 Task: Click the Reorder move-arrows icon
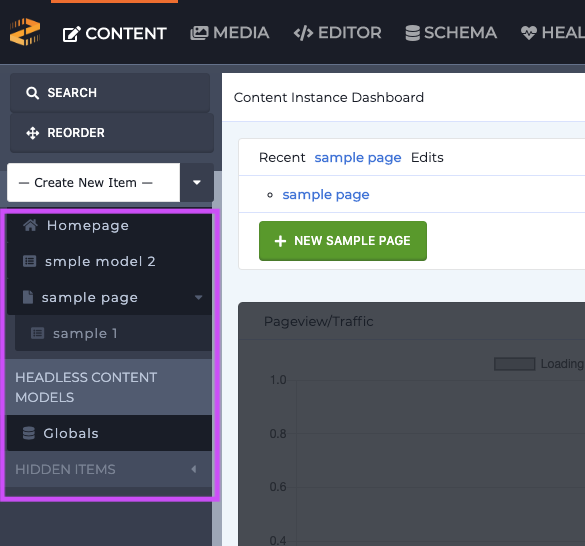tap(33, 133)
